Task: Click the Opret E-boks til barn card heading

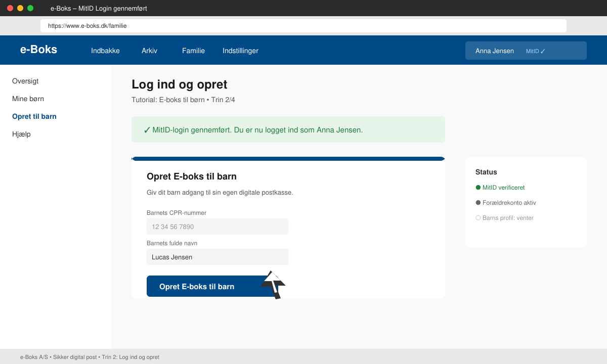Action: [192, 176]
